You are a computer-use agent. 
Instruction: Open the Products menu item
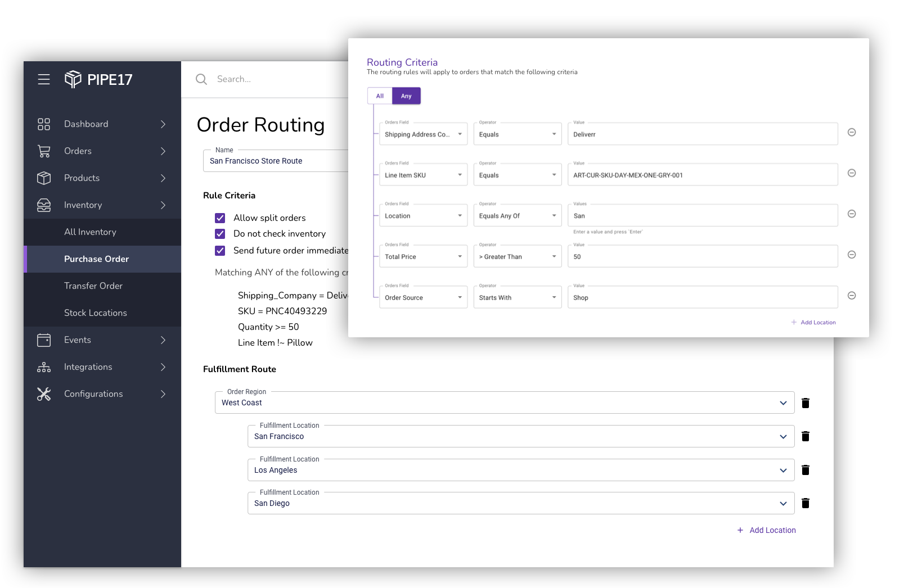102,178
